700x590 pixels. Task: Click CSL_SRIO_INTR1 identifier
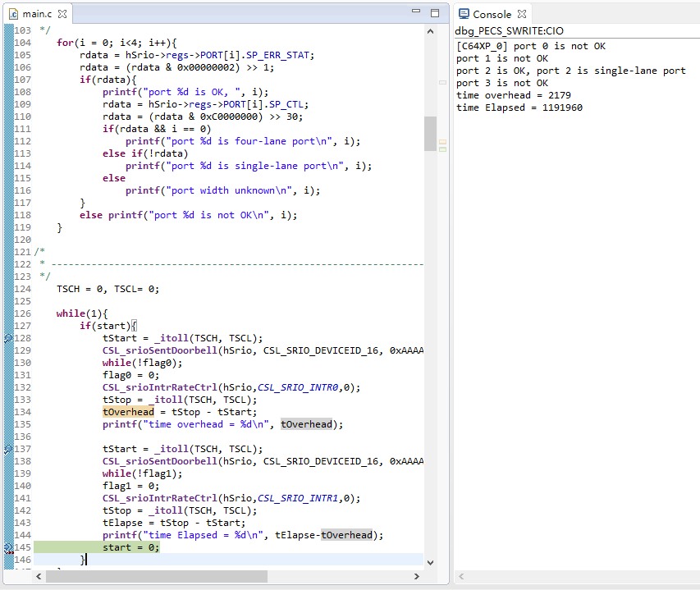pos(298,498)
